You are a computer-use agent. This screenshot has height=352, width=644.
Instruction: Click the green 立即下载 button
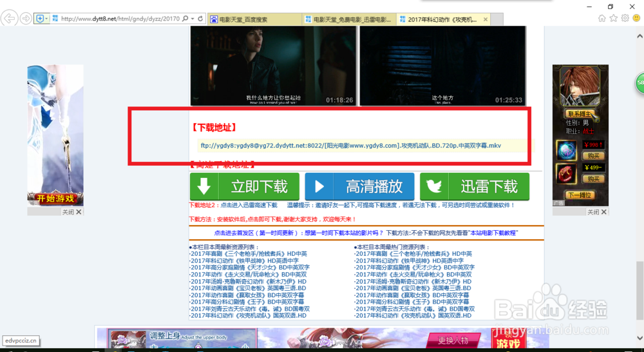coord(244,187)
